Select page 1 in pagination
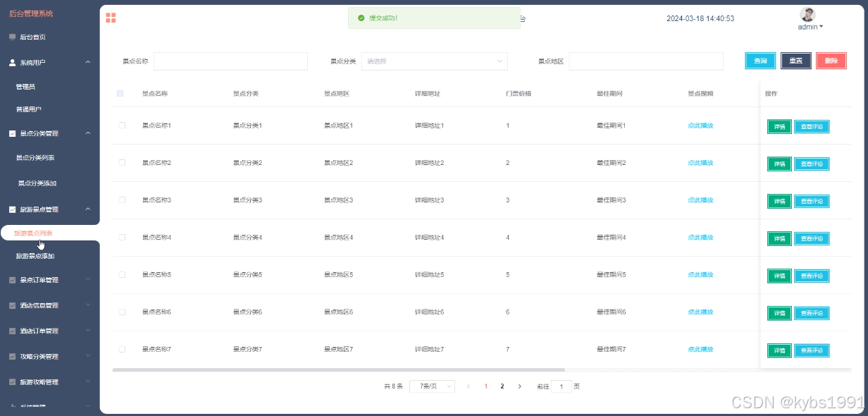This screenshot has width=868, height=416. [x=485, y=386]
